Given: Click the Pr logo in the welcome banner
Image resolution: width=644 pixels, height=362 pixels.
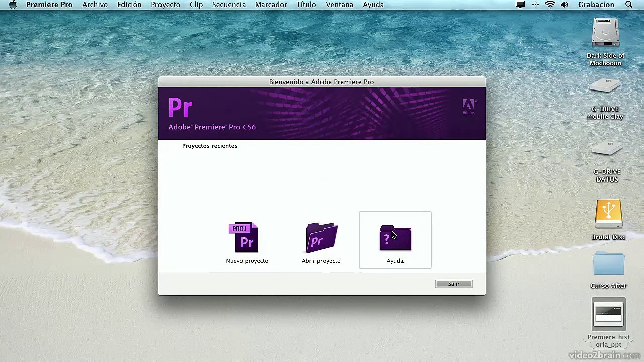Looking at the screenshot, I should (180, 107).
